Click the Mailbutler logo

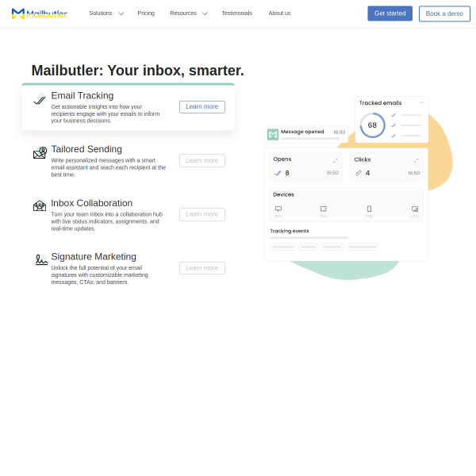pyautogui.click(x=40, y=13)
